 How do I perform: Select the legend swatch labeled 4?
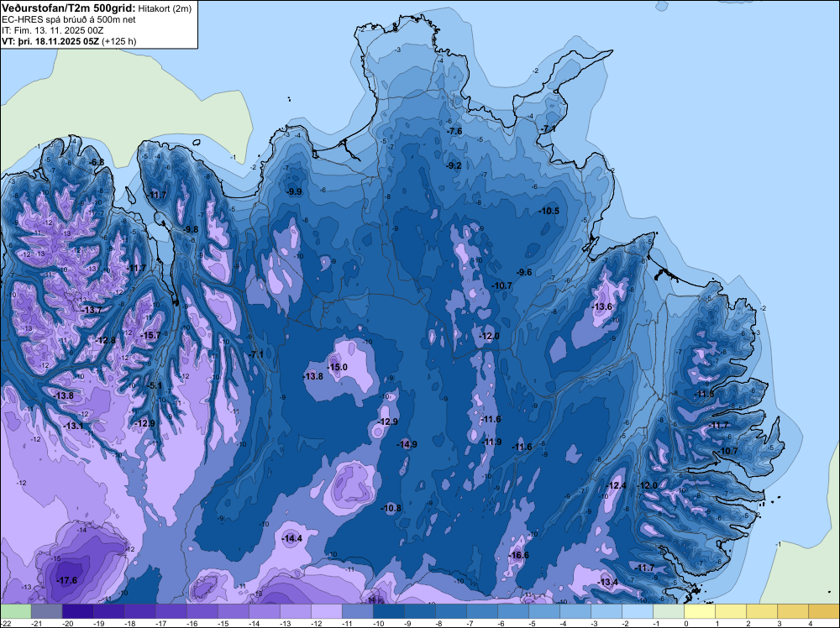coord(823,611)
